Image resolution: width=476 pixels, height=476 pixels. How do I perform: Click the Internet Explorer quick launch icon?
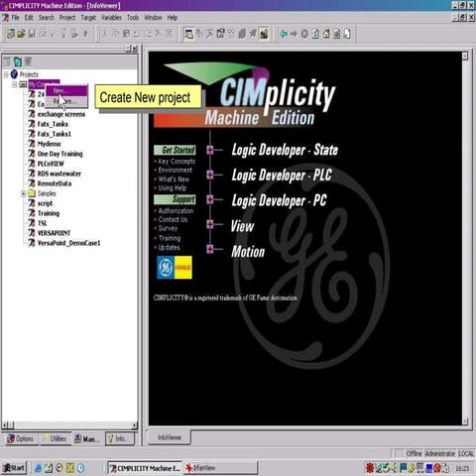tap(38, 468)
